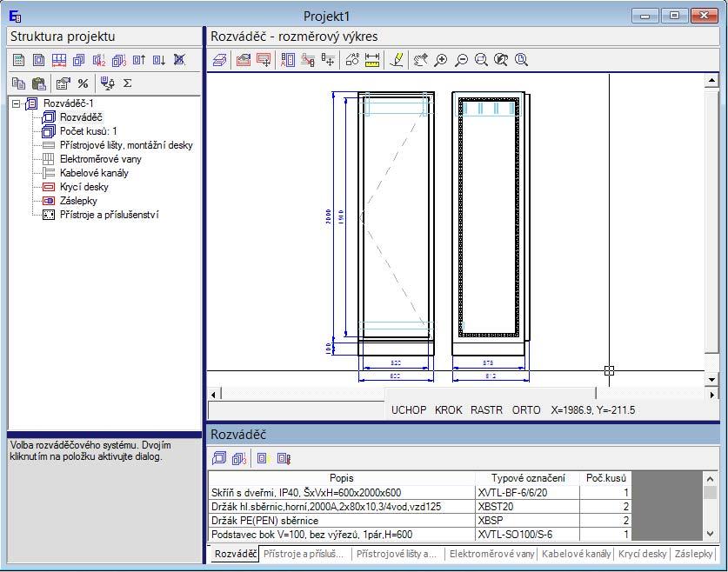Click the crossed-out cabinet delete icon
The image size is (728, 572).
click(x=179, y=60)
